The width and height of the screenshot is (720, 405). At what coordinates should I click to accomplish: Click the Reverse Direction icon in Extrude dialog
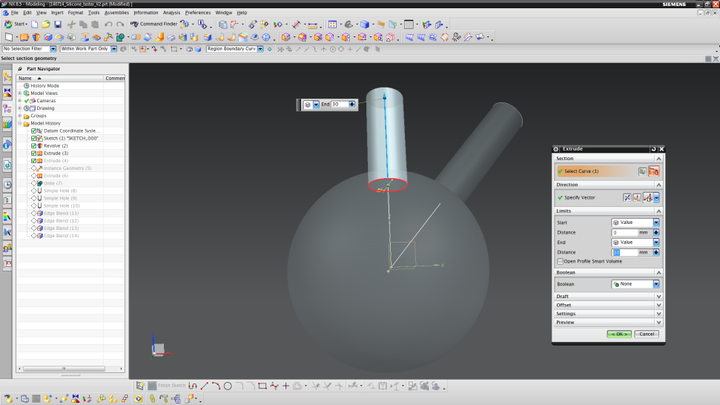pyautogui.click(x=627, y=197)
